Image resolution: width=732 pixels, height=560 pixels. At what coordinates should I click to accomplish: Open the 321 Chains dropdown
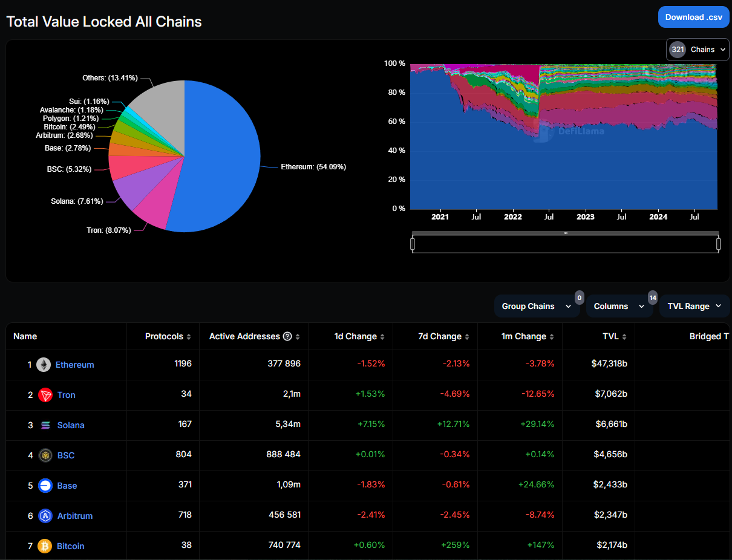point(698,50)
